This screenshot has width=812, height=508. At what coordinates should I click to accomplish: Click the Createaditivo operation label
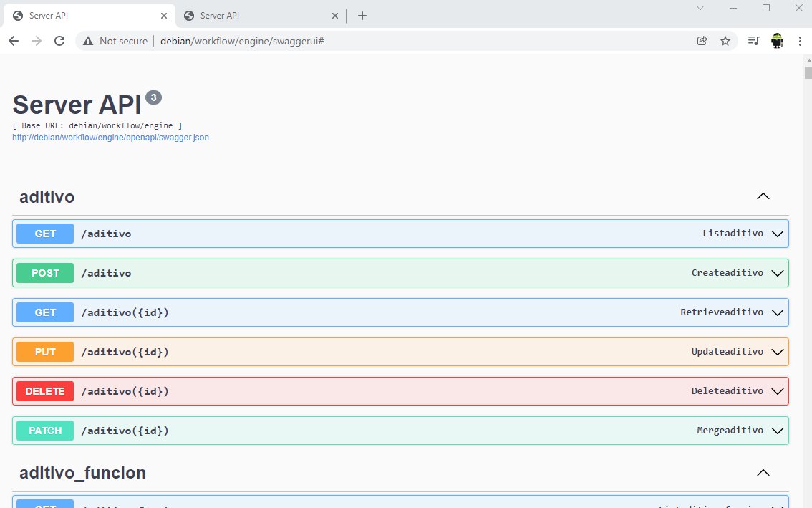point(727,273)
